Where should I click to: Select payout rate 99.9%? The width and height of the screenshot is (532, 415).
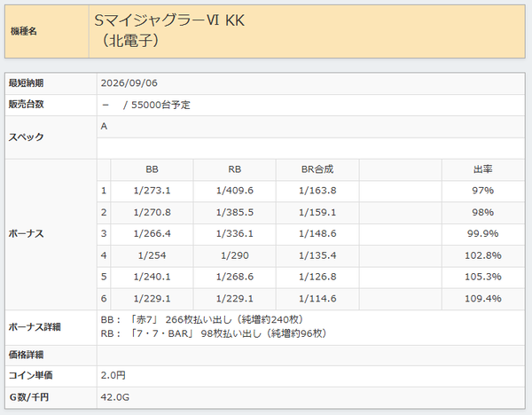point(483,234)
